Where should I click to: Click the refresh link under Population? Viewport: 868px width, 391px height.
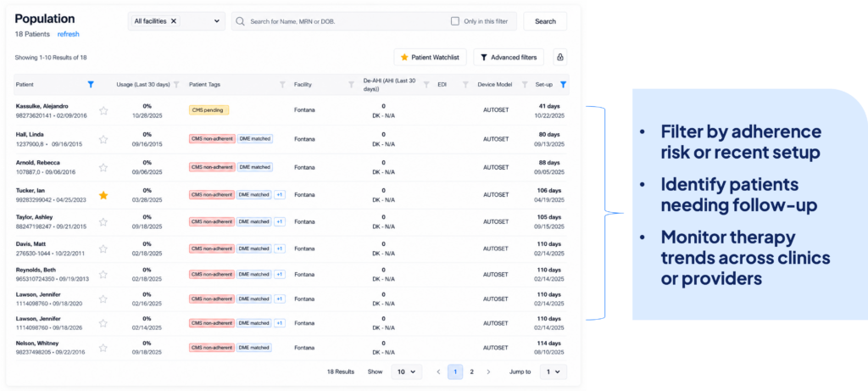tap(68, 34)
